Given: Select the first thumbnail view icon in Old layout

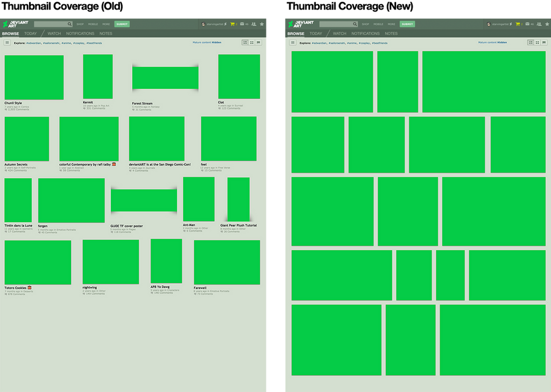Looking at the screenshot, I should click(245, 42).
